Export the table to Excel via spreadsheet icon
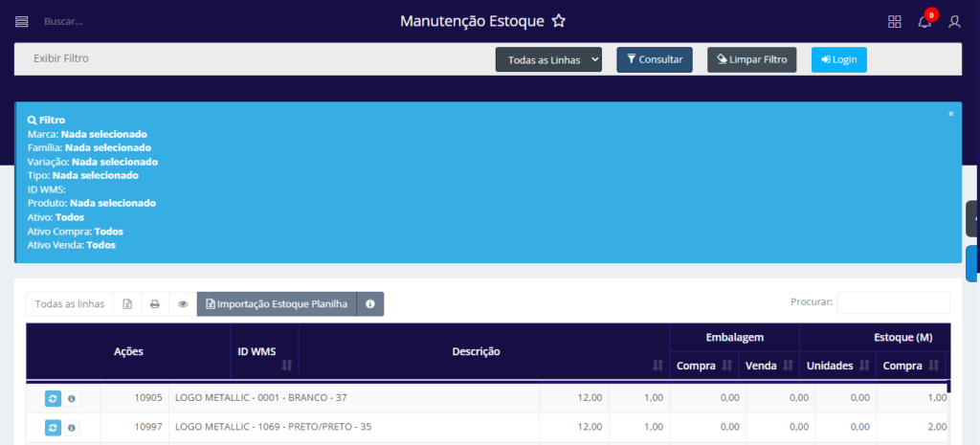Image resolution: width=980 pixels, height=445 pixels. point(127,304)
